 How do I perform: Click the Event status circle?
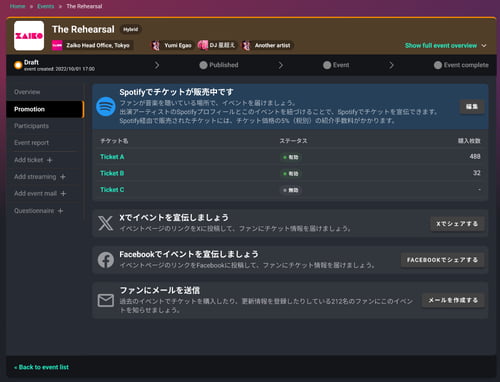pos(327,65)
